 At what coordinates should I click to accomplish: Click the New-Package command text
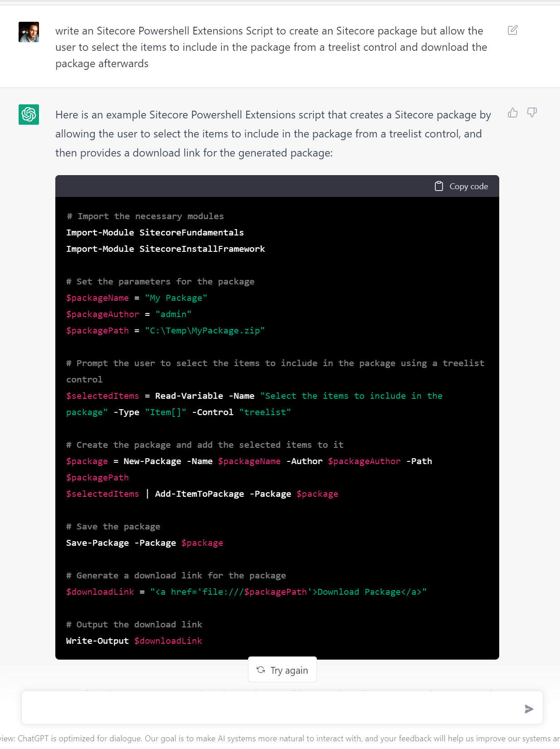pyautogui.click(x=152, y=461)
